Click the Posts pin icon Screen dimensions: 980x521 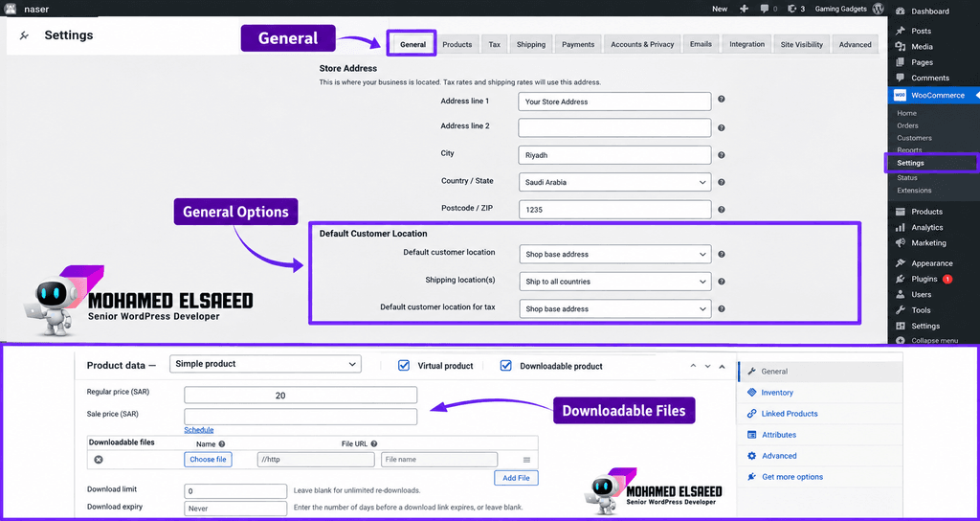pyautogui.click(x=900, y=31)
